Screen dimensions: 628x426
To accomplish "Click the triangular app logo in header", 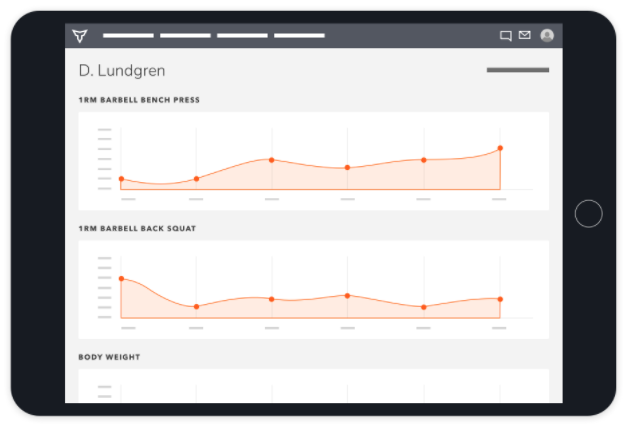I will click(80, 36).
